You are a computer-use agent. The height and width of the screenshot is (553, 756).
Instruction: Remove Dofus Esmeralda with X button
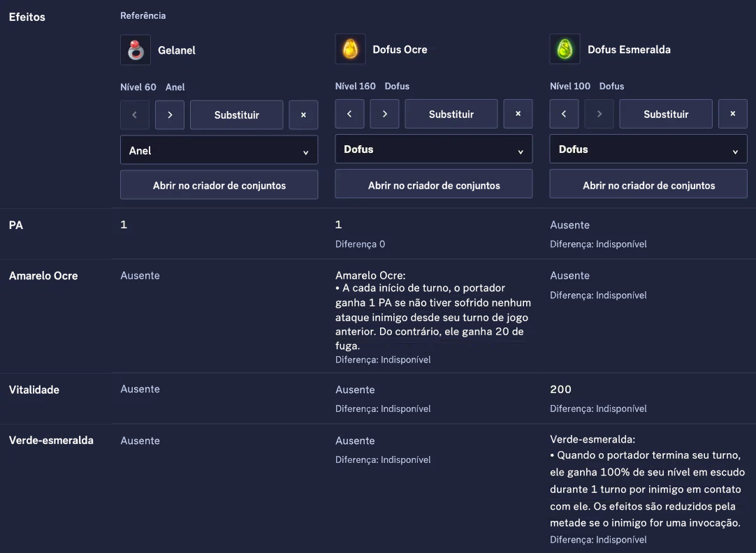pyautogui.click(x=733, y=114)
